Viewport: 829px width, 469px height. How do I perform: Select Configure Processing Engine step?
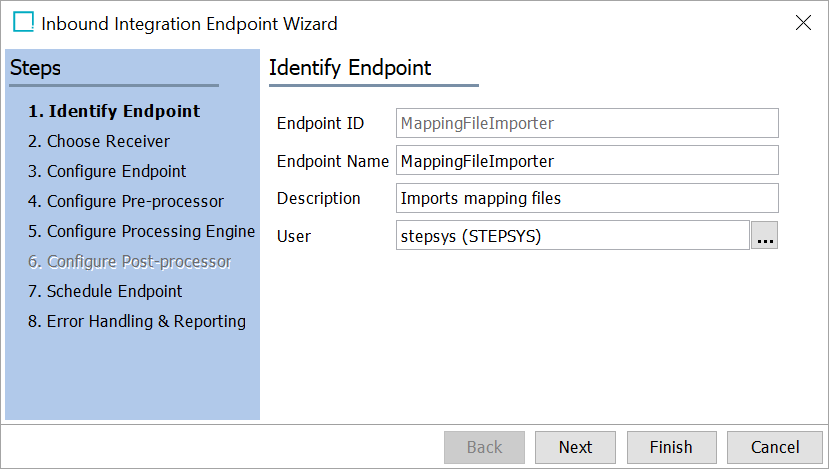(x=142, y=232)
